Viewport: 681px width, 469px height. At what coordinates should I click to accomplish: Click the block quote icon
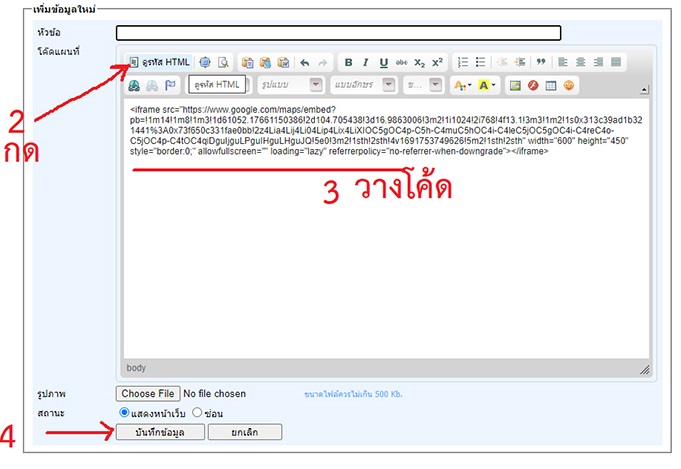click(541, 62)
